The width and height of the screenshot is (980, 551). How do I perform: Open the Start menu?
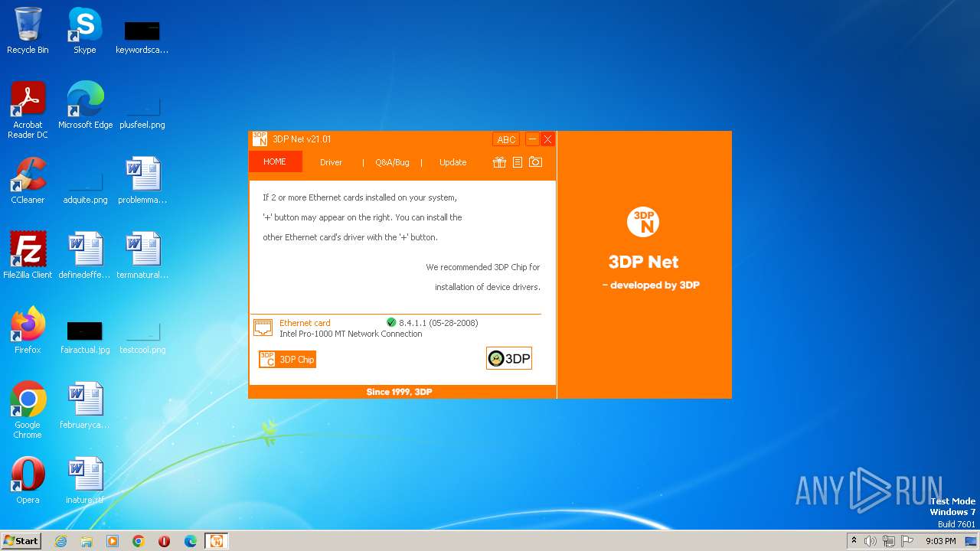click(21, 541)
